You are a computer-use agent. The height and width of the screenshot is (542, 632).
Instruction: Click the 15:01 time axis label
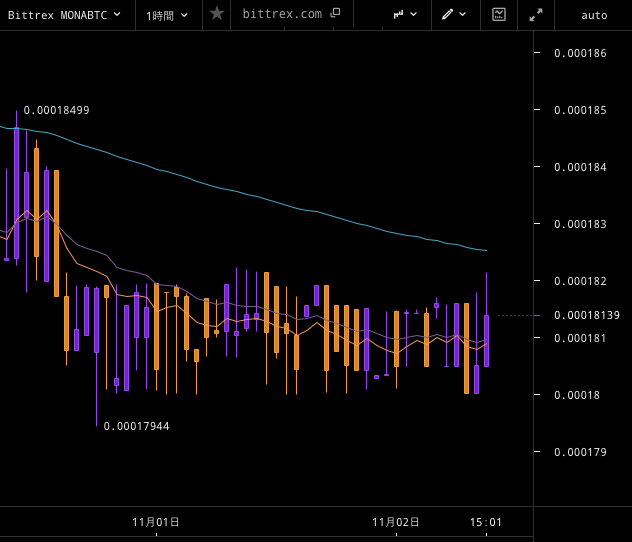click(486, 523)
